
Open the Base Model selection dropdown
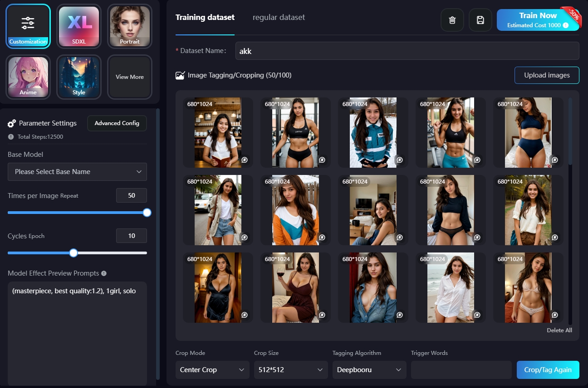77,172
